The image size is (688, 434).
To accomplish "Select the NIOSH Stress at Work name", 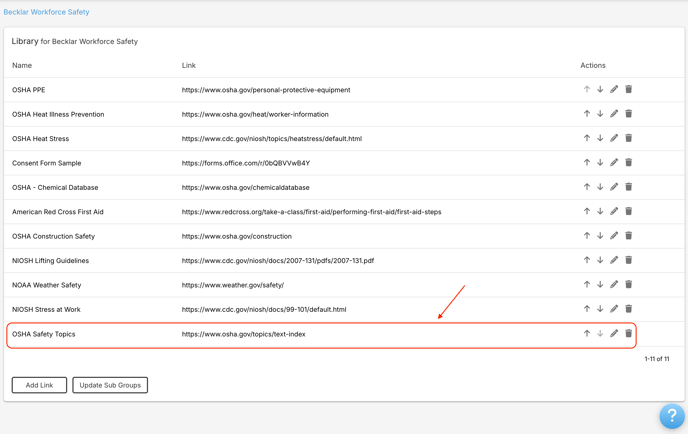I will pyautogui.click(x=46, y=310).
